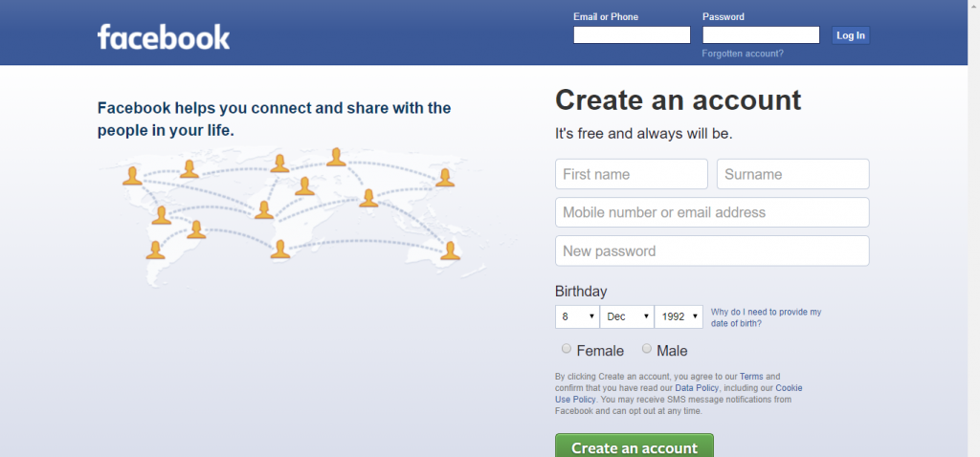
Task: Click Why do I need to provide my date of birth link
Action: coord(766,317)
